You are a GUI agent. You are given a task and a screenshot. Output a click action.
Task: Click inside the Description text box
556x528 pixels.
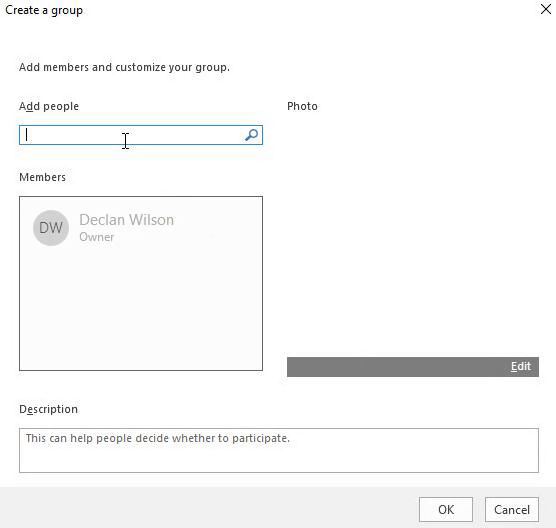[x=279, y=450]
